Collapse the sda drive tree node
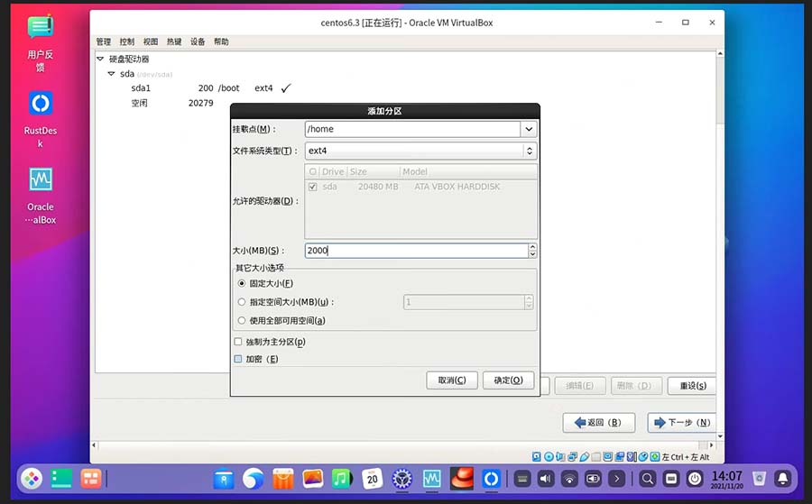812x504 pixels. 112,74
